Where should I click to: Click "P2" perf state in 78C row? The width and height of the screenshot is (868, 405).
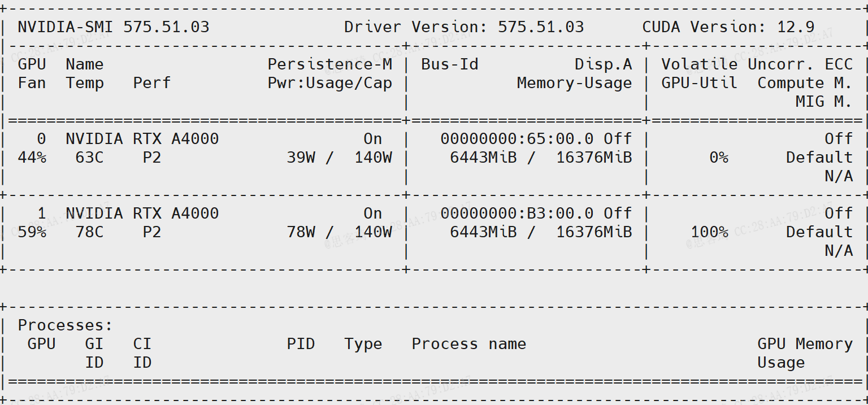tap(152, 232)
